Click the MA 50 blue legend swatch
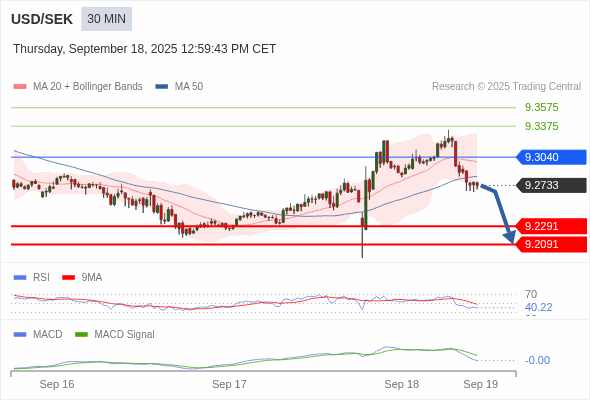590x400 pixels. [161, 87]
